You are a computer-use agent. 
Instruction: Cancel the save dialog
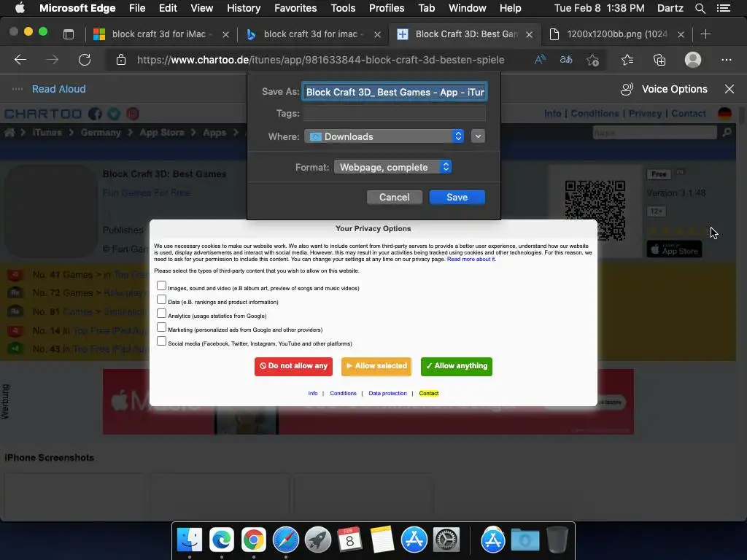click(394, 197)
